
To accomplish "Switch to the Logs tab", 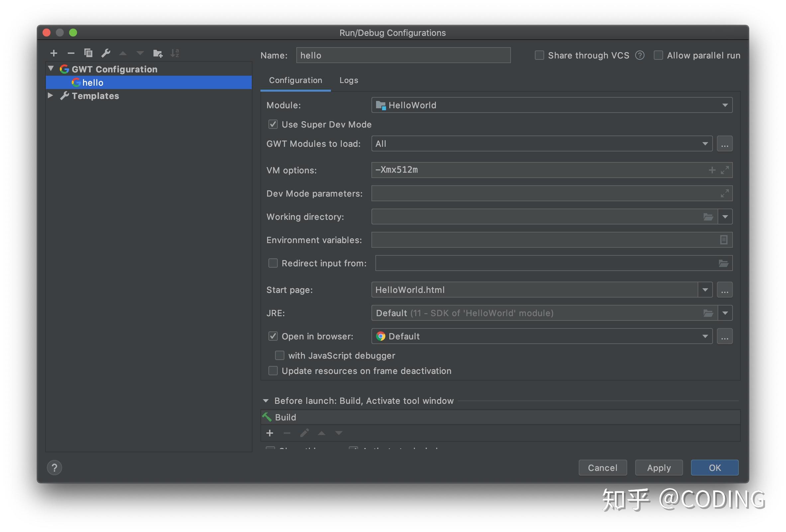I will pos(348,80).
